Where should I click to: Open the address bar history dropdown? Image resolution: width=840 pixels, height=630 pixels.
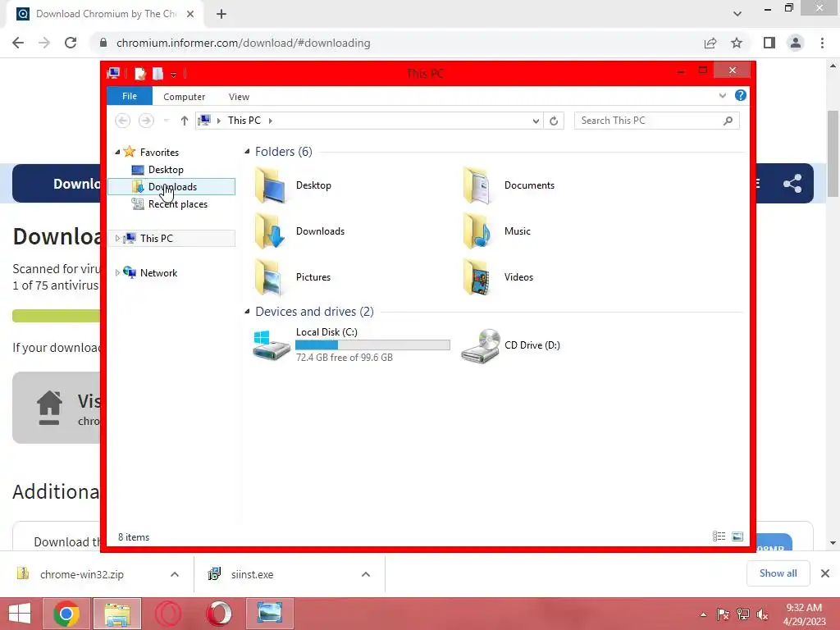(x=535, y=121)
